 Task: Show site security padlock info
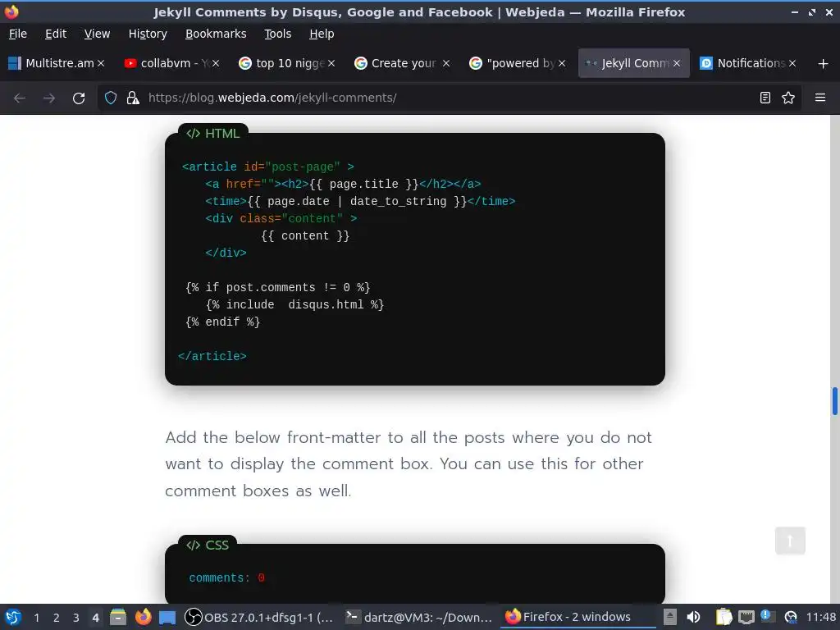click(132, 98)
